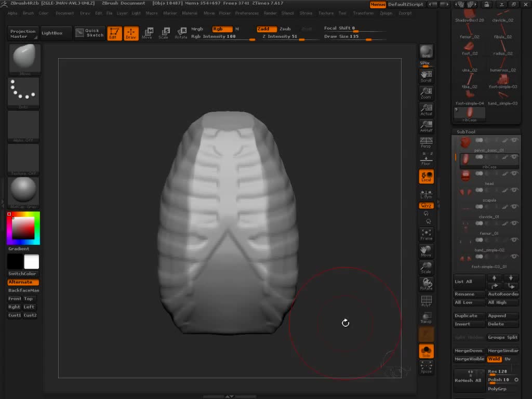This screenshot has width=532, height=399.
Task: Hide the pelvis_basic_01 subtool
Action: [515, 140]
